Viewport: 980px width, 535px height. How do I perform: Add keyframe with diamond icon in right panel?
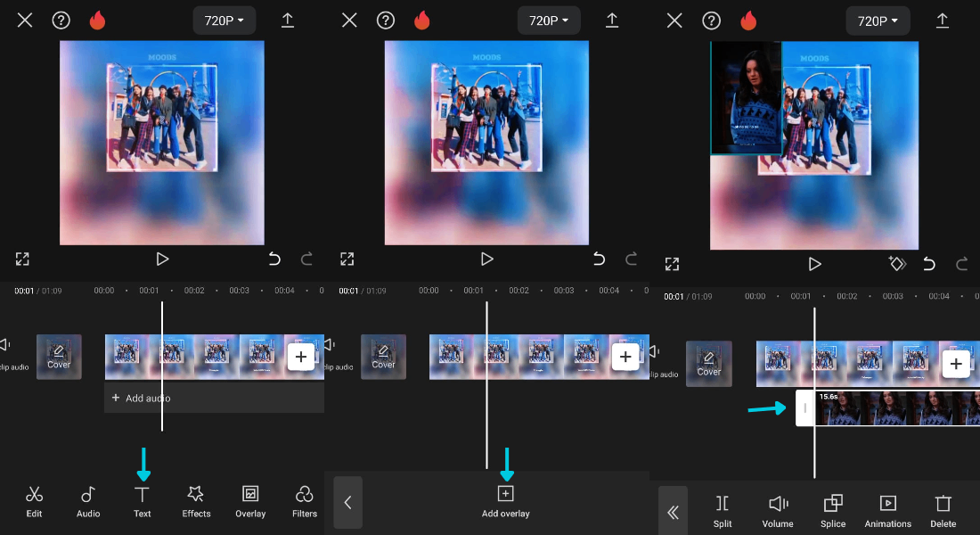point(897,264)
